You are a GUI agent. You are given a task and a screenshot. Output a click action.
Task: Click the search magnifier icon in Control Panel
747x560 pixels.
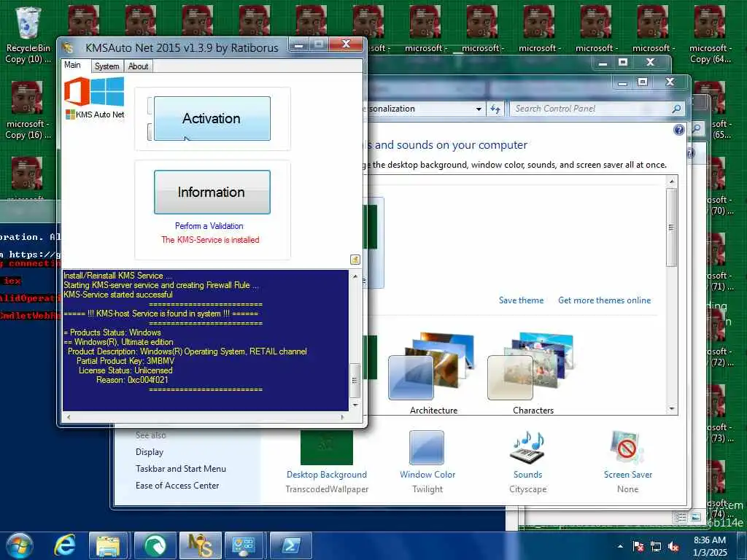point(676,109)
